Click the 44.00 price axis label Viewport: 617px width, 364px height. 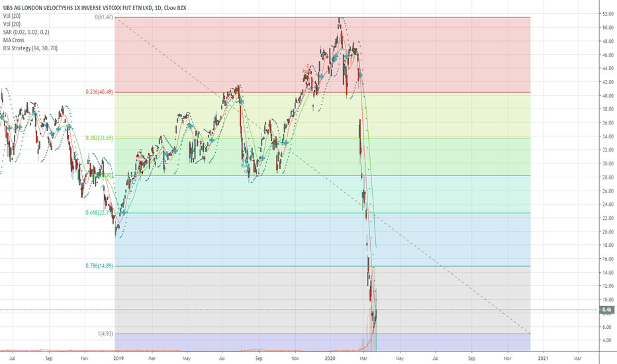(608, 68)
